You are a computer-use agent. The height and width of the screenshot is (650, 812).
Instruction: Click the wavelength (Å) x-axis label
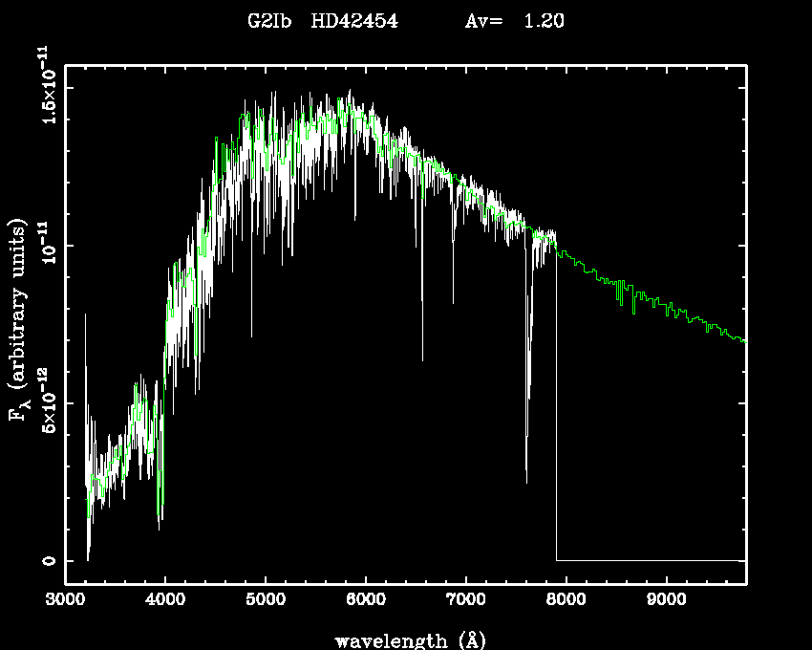coord(406,639)
